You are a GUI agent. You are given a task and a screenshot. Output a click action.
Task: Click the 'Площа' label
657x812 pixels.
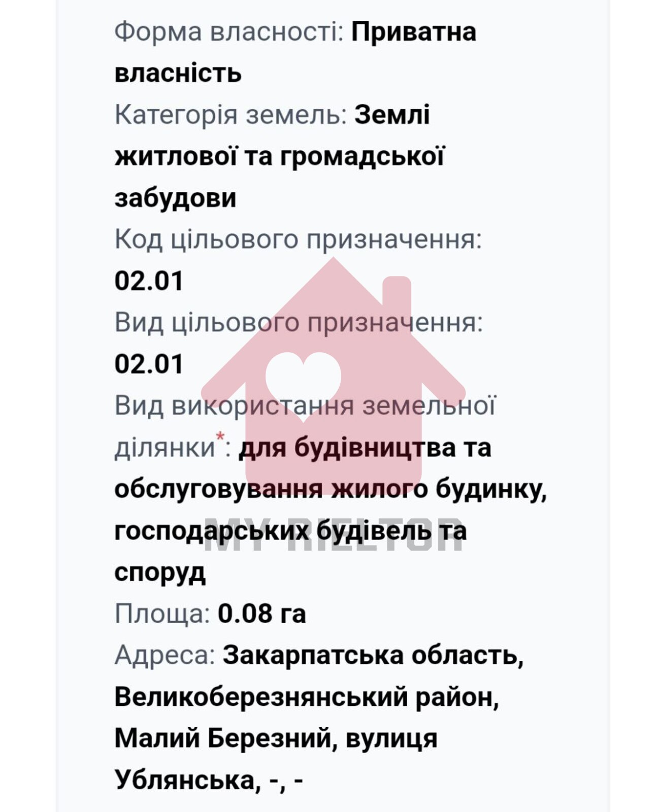(x=162, y=614)
